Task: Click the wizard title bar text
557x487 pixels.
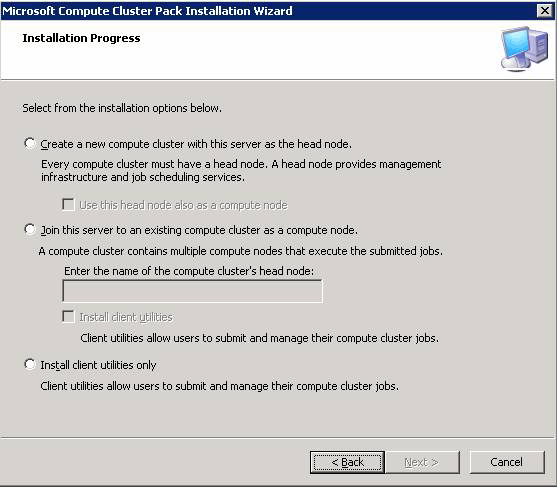Action: (x=147, y=11)
